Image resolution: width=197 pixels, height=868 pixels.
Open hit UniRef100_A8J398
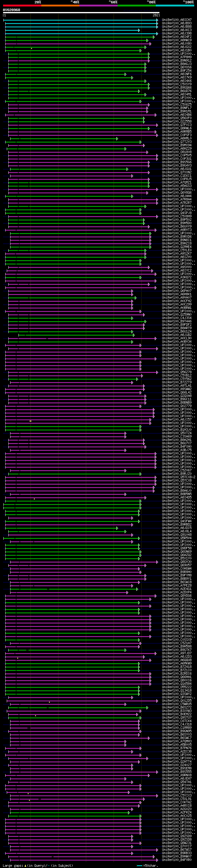[177, 33]
